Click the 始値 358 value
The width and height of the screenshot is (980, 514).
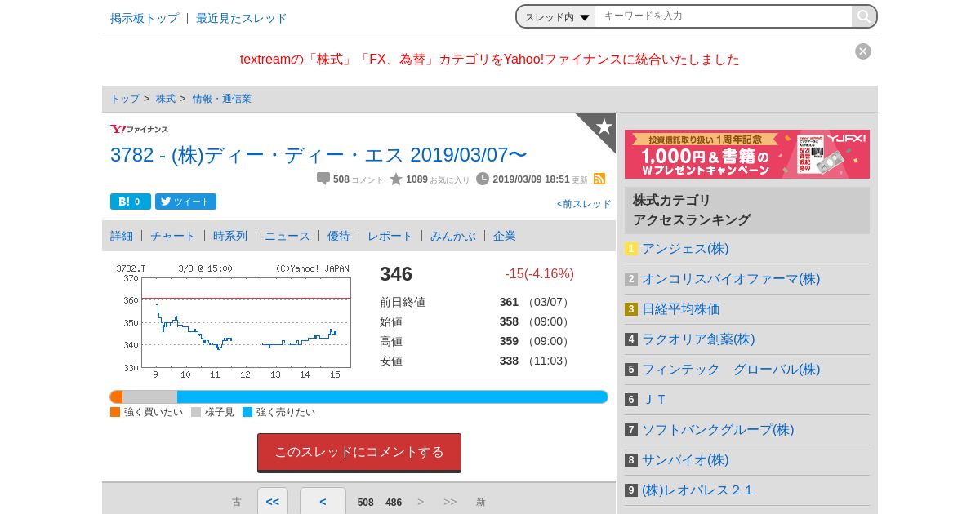tap(509, 321)
